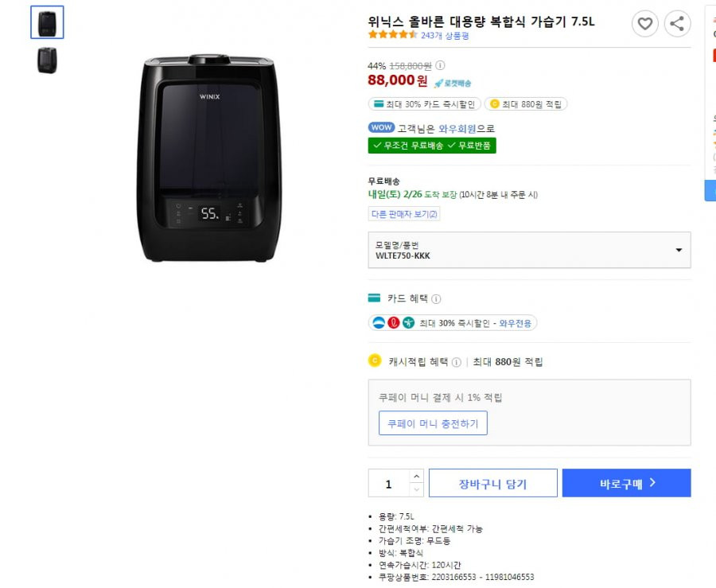Open card benefit info icon
Screen dimensions: 716x588
pos(436,299)
